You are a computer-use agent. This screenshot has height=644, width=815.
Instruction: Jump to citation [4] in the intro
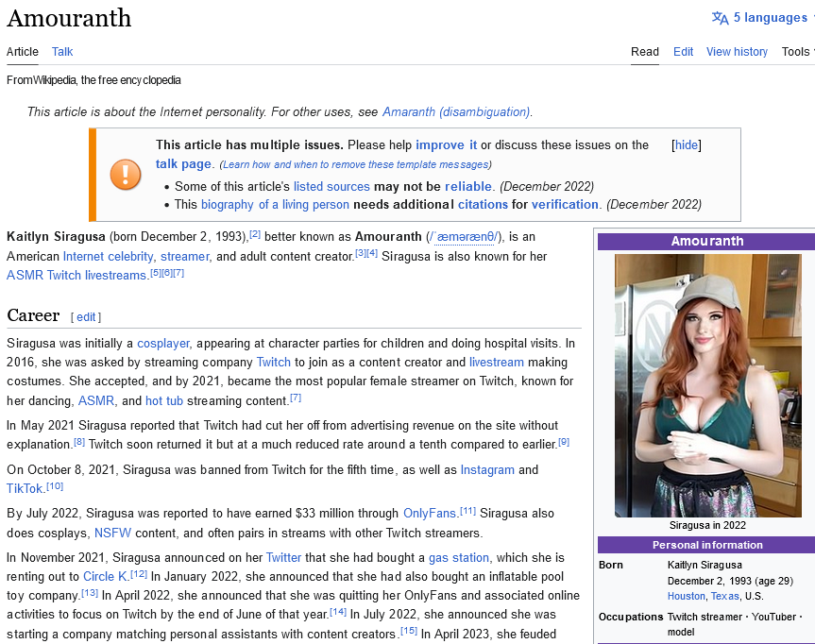pos(372,254)
